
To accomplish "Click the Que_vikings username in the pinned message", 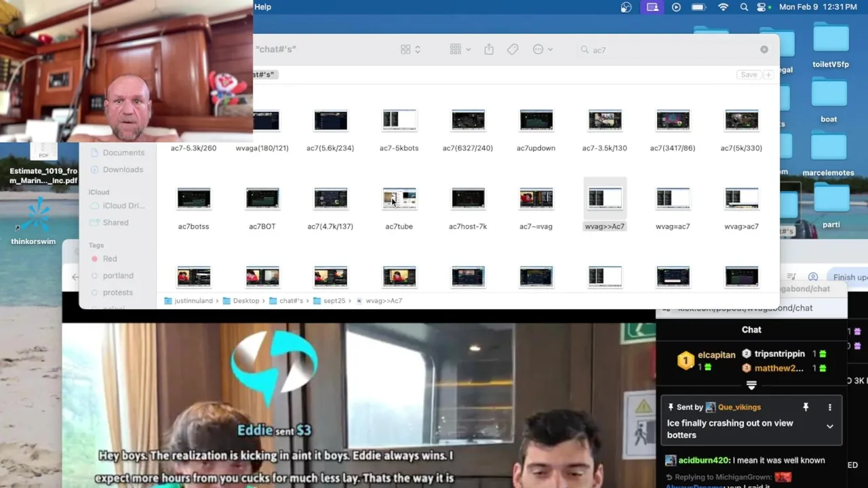I will [739, 407].
